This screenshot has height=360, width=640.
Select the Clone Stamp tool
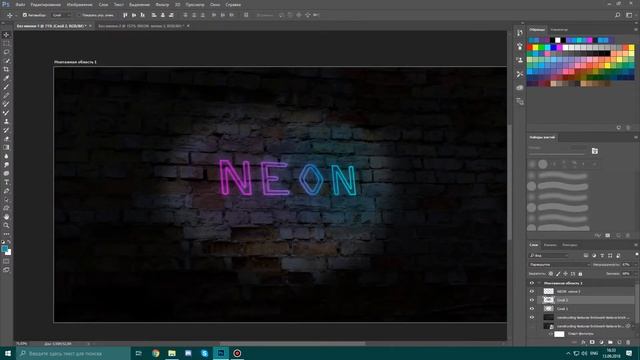coord(6,121)
